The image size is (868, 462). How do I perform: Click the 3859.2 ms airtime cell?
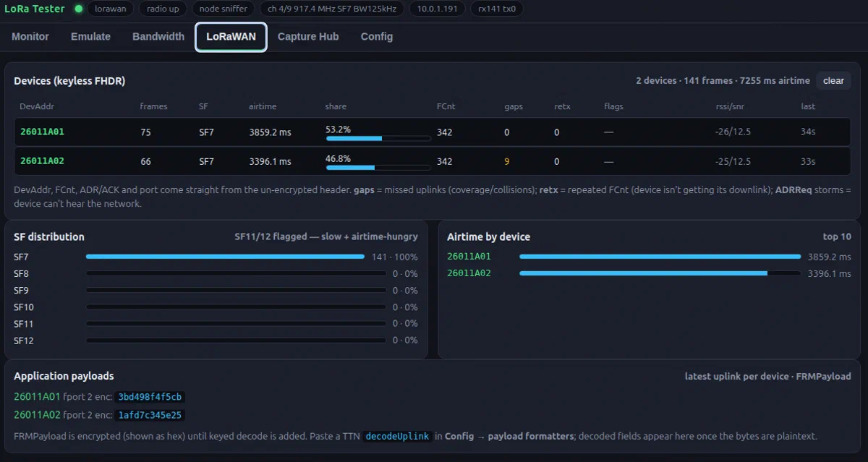[x=270, y=132]
